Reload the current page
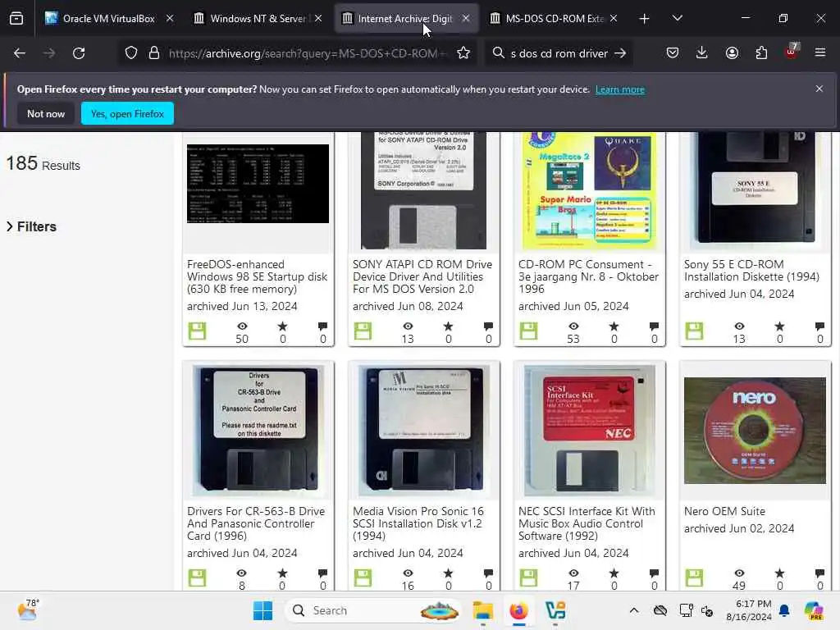The height and width of the screenshot is (630, 840). click(79, 53)
